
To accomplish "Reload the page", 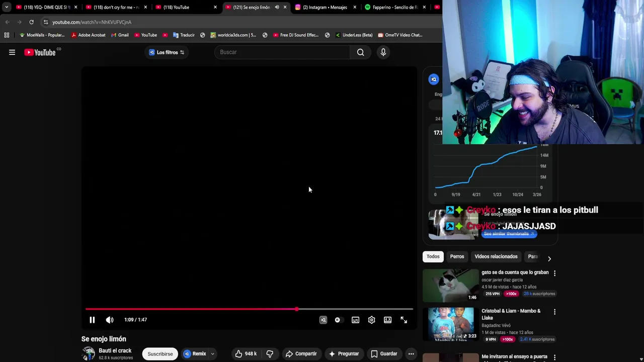I will tap(31, 22).
